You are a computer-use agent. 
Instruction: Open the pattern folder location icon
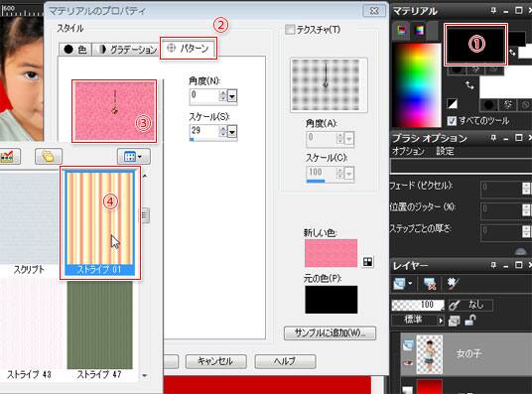click(49, 156)
